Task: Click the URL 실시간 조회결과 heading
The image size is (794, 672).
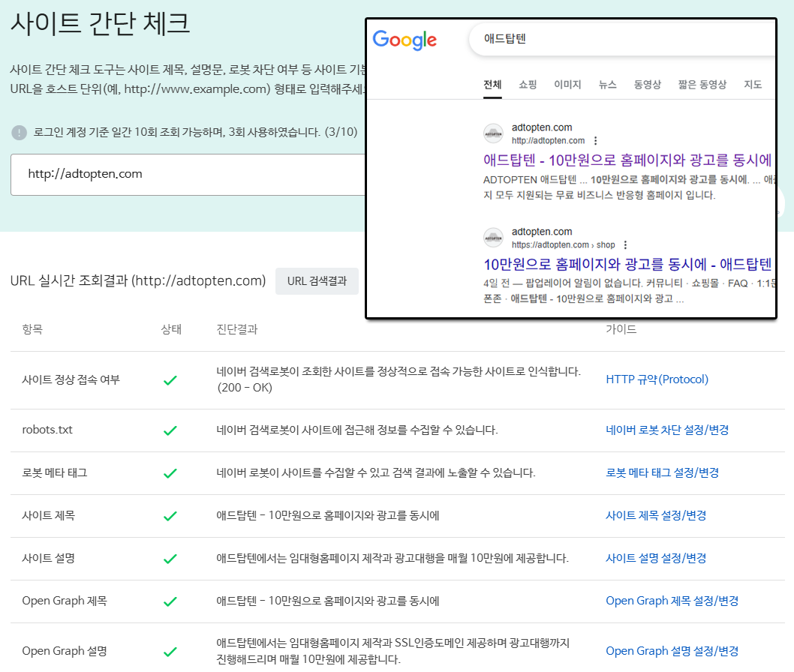Action: tap(138, 280)
